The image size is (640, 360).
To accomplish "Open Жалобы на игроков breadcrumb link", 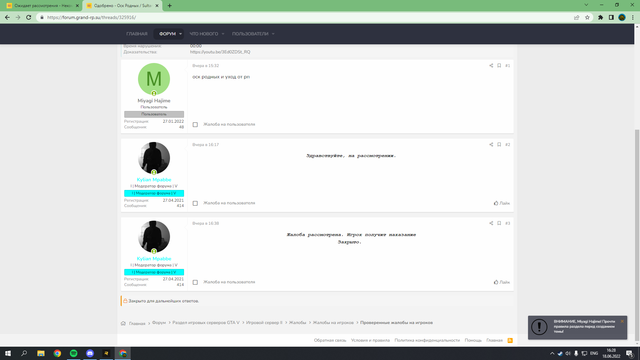I will tap(333, 322).
